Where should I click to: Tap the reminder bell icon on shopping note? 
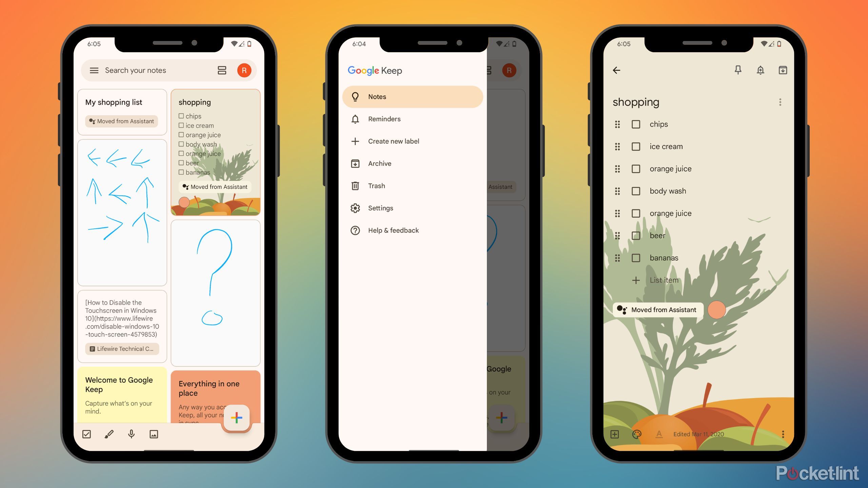[x=760, y=70]
